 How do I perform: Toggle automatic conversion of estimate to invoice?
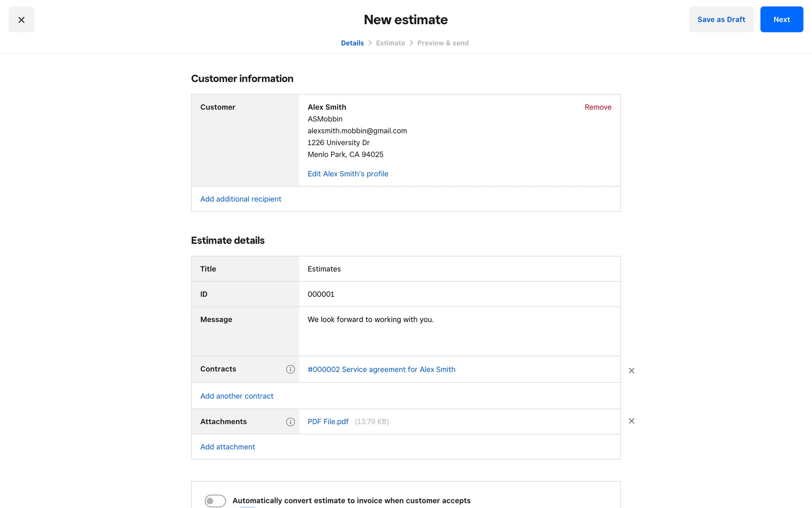215,500
